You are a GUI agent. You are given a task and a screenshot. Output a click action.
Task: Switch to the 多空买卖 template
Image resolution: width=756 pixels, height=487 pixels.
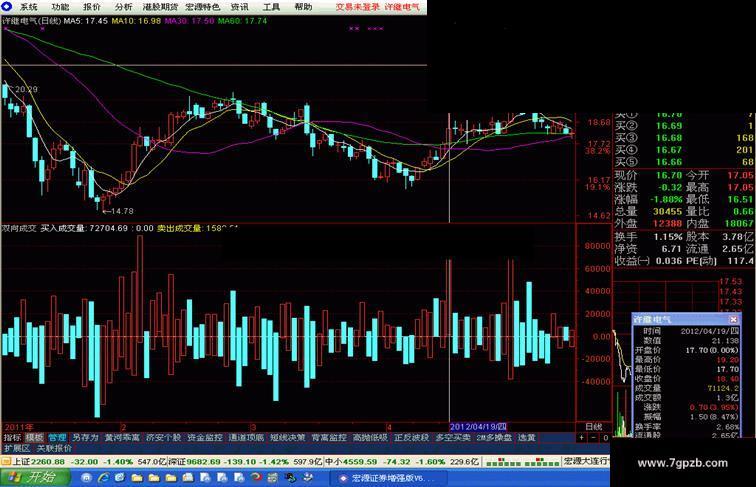point(453,438)
